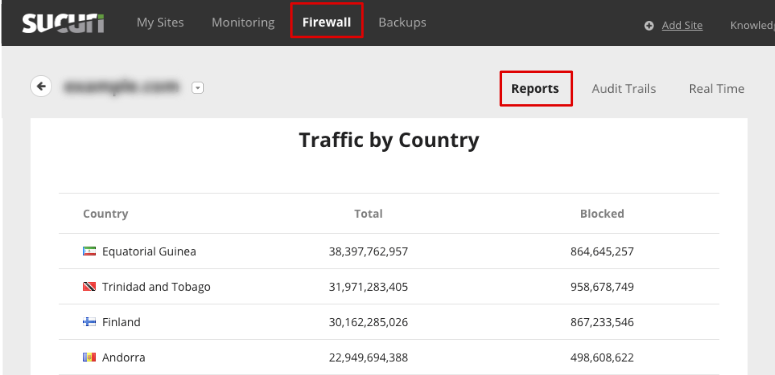Open the My Sites menu
This screenshot has width=775, height=375.
tap(160, 23)
